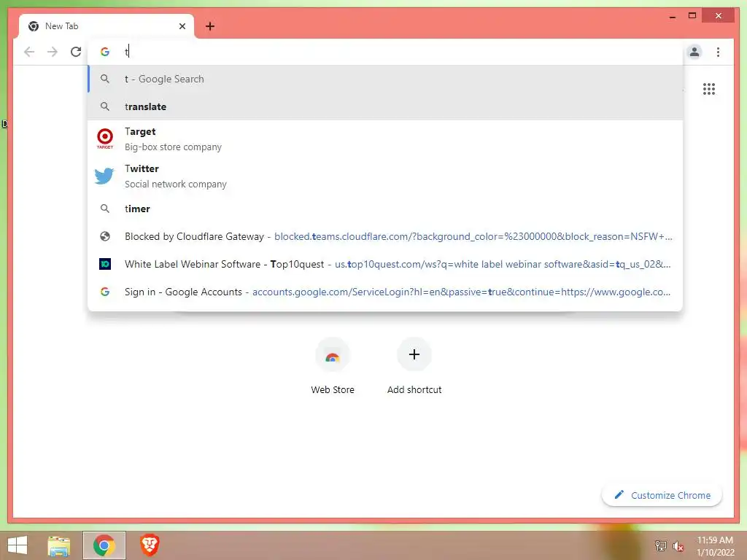
Task: Close the New Tab tab
Action: pos(182,26)
